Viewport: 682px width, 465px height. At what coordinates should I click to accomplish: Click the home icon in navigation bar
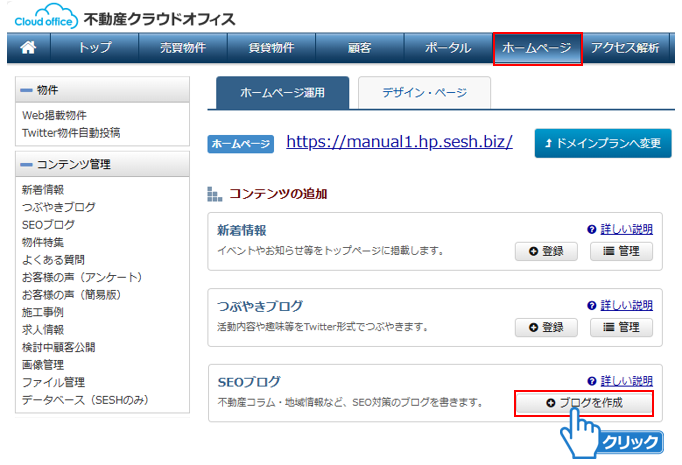(x=28, y=48)
